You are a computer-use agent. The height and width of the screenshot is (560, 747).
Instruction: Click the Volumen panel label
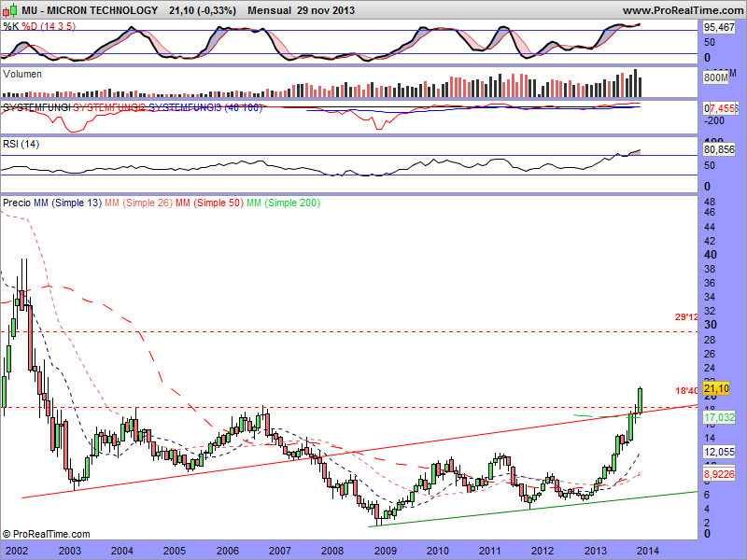[x=22, y=74]
